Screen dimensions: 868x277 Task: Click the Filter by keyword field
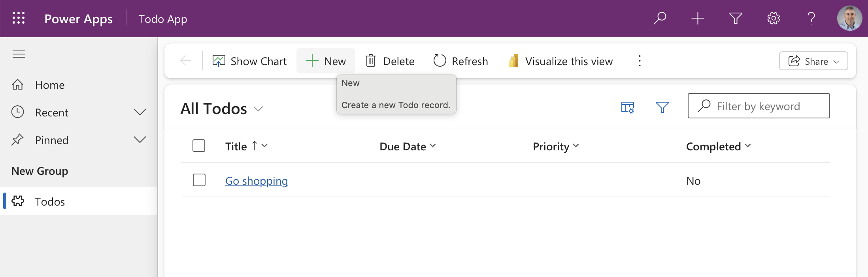[x=759, y=106]
